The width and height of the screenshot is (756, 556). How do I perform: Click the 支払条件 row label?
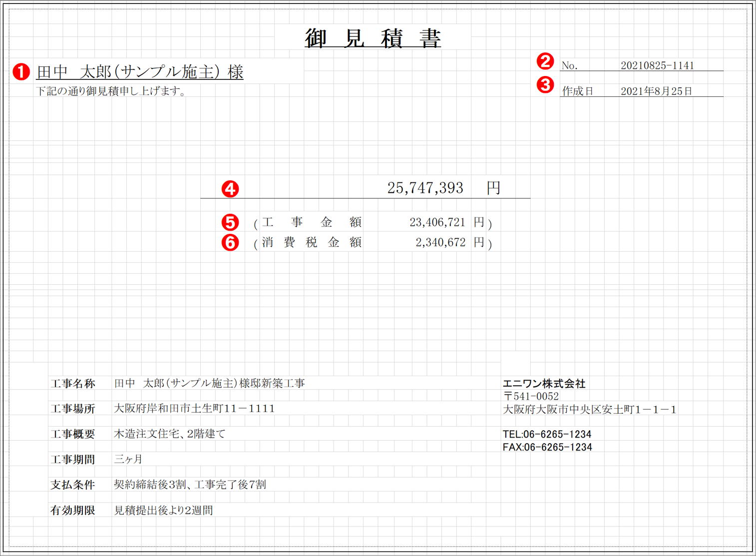[73, 484]
